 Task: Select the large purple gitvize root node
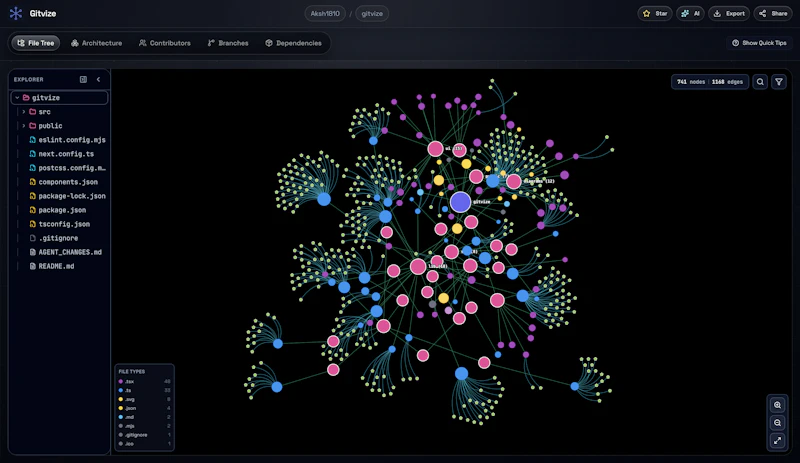tap(460, 202)
